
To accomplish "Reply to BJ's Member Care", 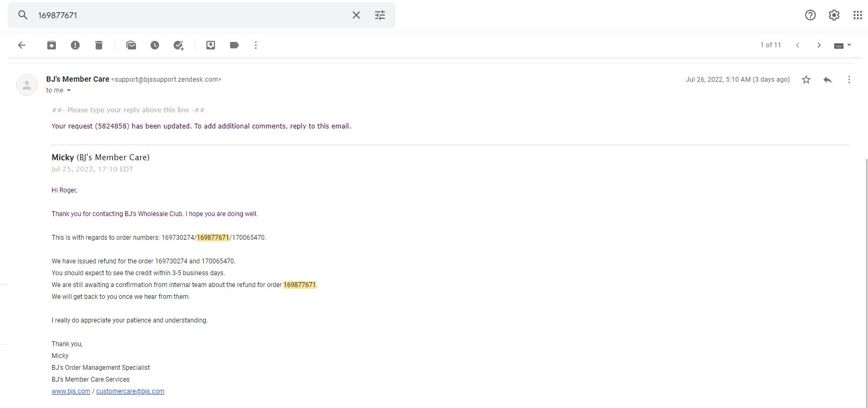I will tap(828, 80).
